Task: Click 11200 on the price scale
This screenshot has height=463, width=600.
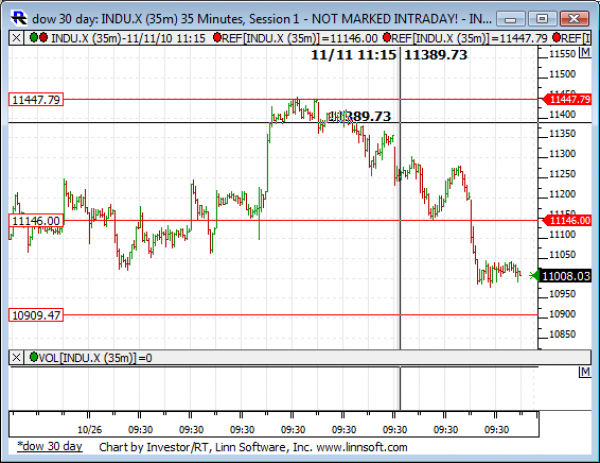Action: pos(562,194)
